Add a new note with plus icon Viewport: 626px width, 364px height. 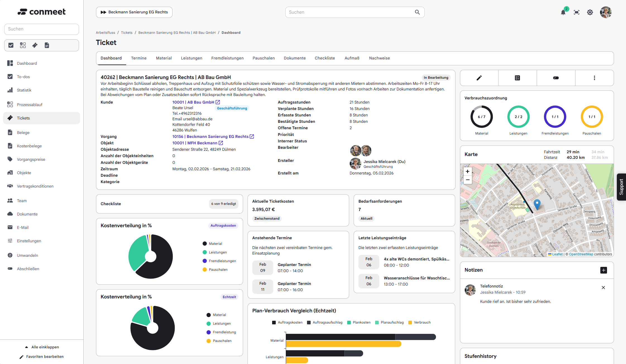coord(603,270)
